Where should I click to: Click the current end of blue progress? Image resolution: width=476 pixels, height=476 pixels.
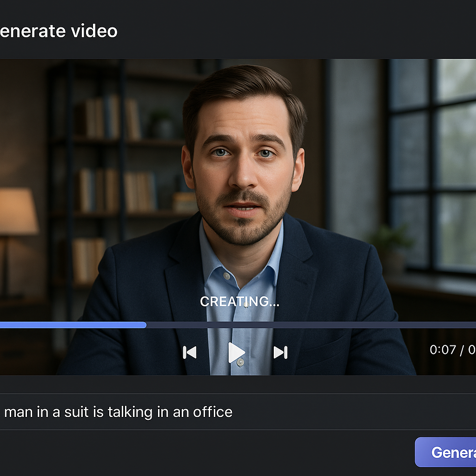coord(145,325)
